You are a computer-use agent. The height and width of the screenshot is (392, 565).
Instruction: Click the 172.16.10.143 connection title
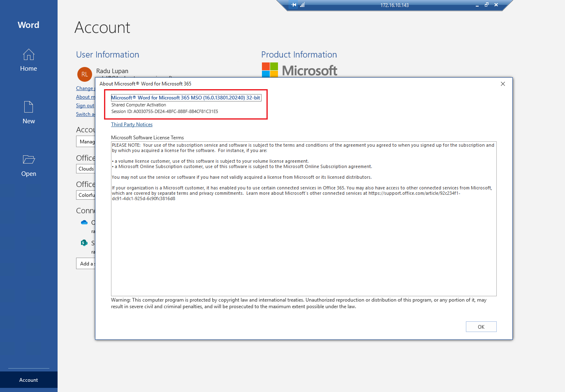pos(394,5)
